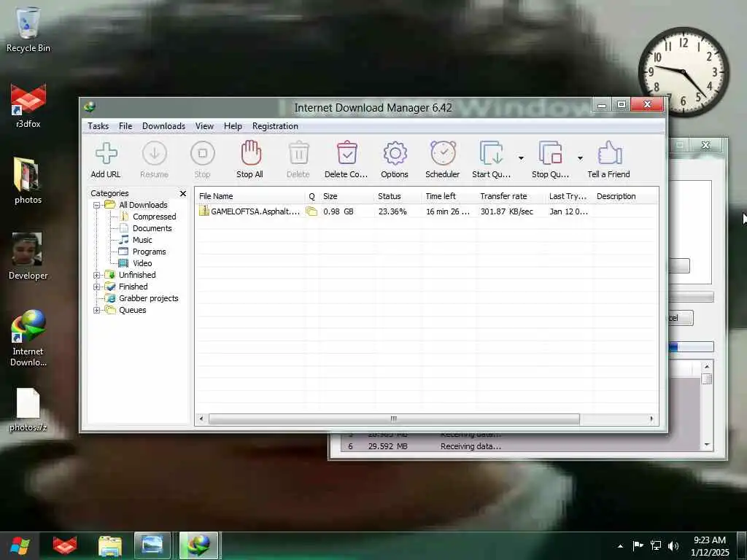
Task: Expand the Queues tree node
Action: click(x=96, y=311)
